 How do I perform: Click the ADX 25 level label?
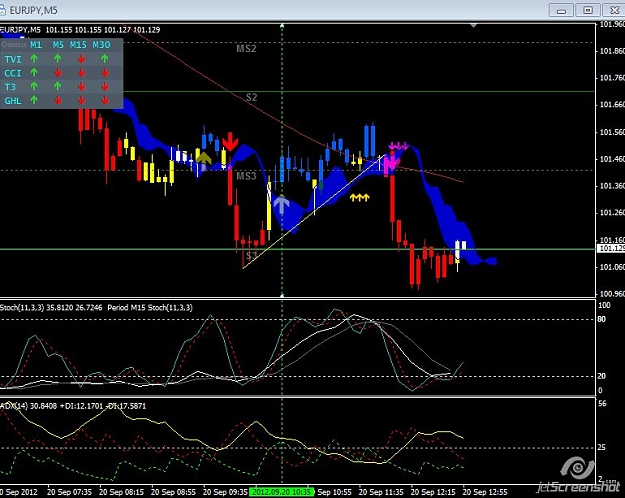coord(601,447)
